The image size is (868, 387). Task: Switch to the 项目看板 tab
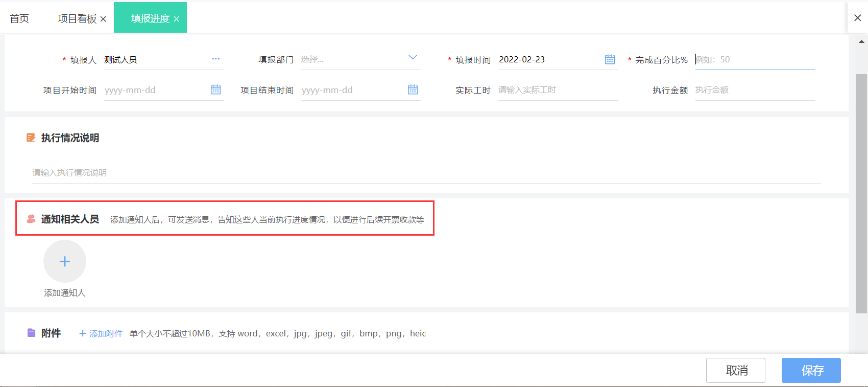point(77,18)
